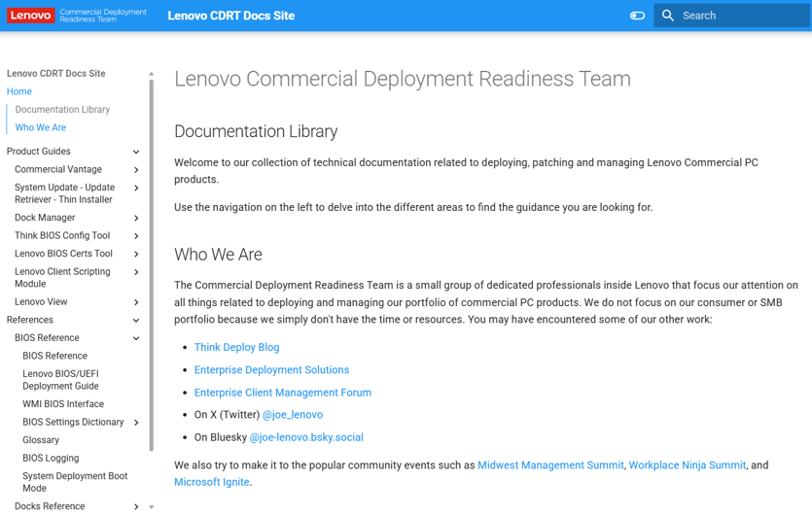Image resolution: width=812 pixels, height=517 pixels.
Task: Collapse the Product Guides section
Action: coord(136,152)
